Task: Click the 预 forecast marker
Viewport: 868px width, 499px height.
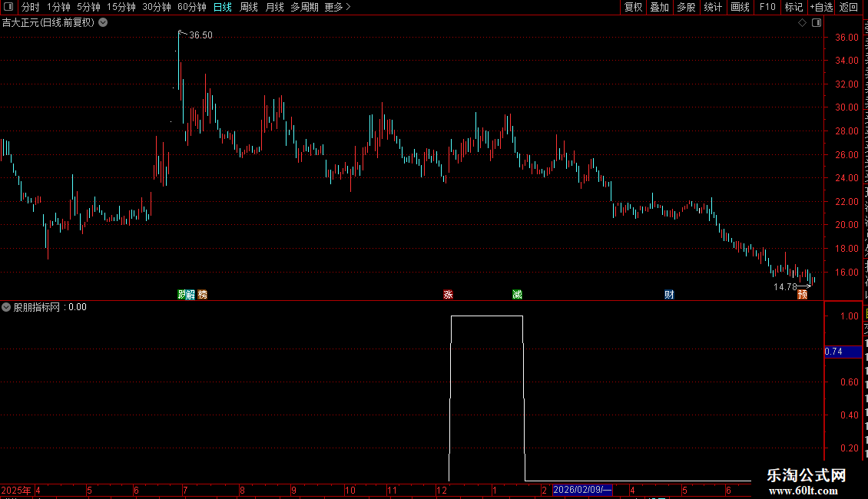Action: (x=802, y=294)
